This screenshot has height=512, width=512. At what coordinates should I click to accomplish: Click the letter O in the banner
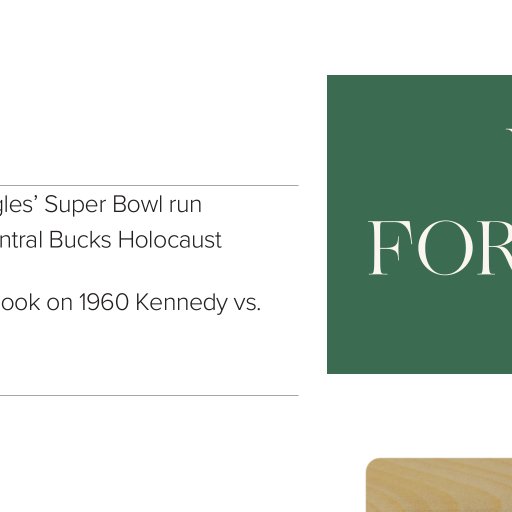click(444, 248)
